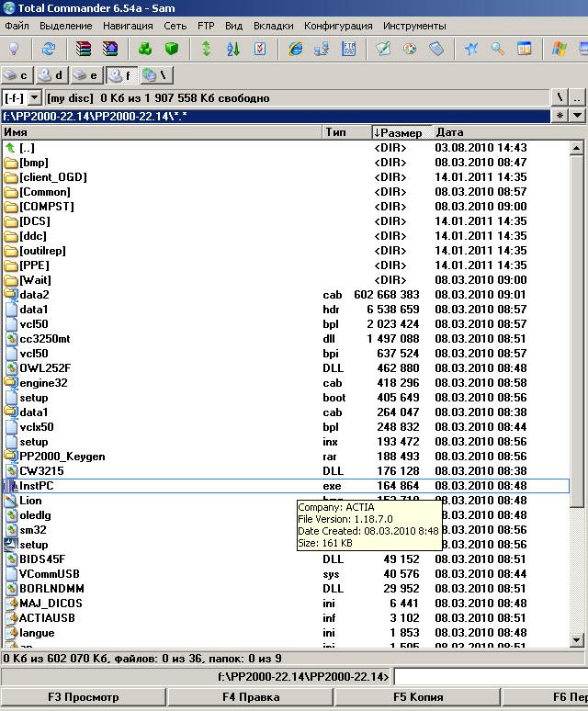Open directory history dropdown arrow
This screenshot has height=711, width=588.
[577, 116]
